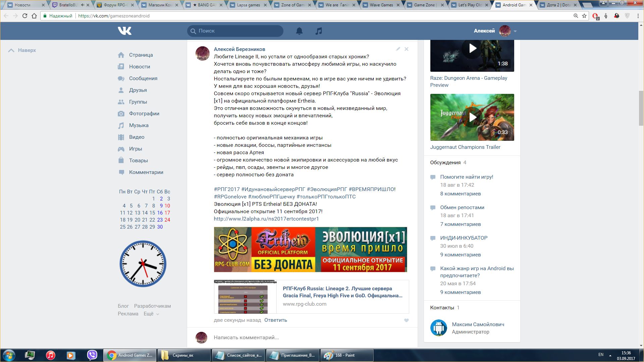The width and height of the screenshot is (644, 362).
Task: Open the Список_сайтов taskbar window
Action: 238,355
